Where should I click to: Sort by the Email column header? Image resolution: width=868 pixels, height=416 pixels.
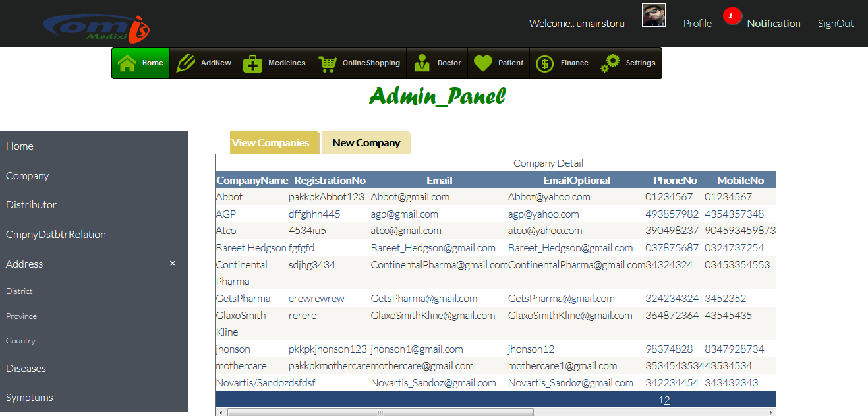(x=439, y=181)
